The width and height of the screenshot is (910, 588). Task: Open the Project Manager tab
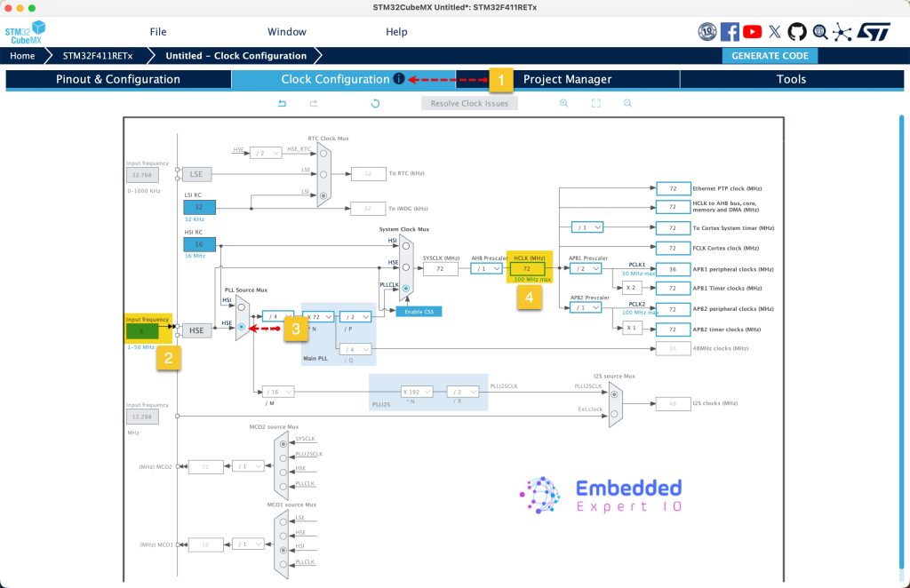coord(567,79)
